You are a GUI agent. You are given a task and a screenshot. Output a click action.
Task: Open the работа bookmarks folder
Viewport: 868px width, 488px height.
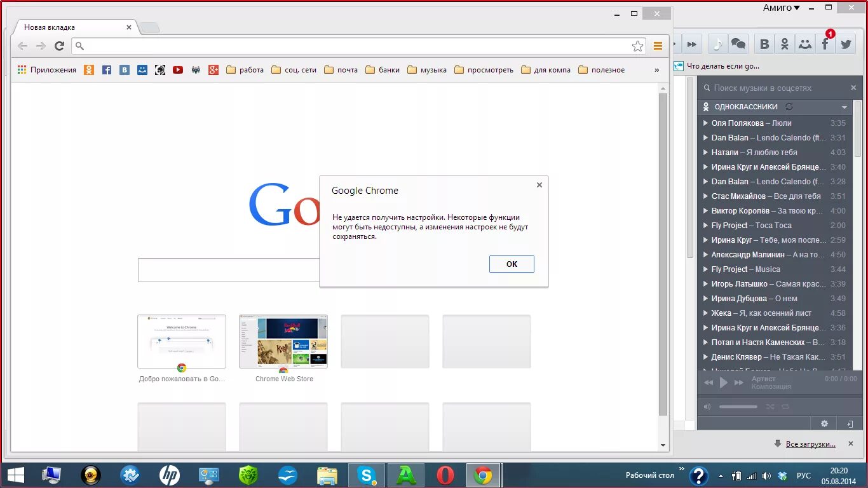point(245,70)
